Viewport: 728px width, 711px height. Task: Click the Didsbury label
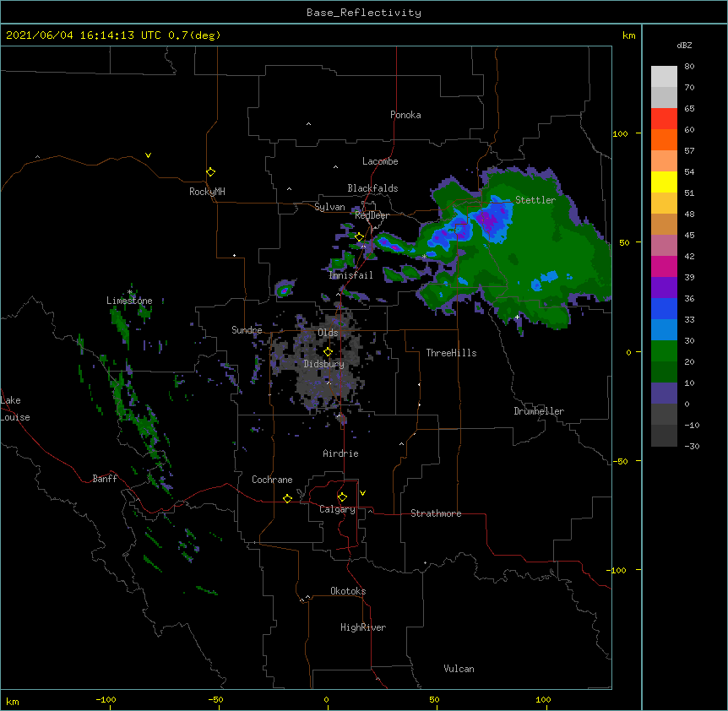tap(324, 364)
